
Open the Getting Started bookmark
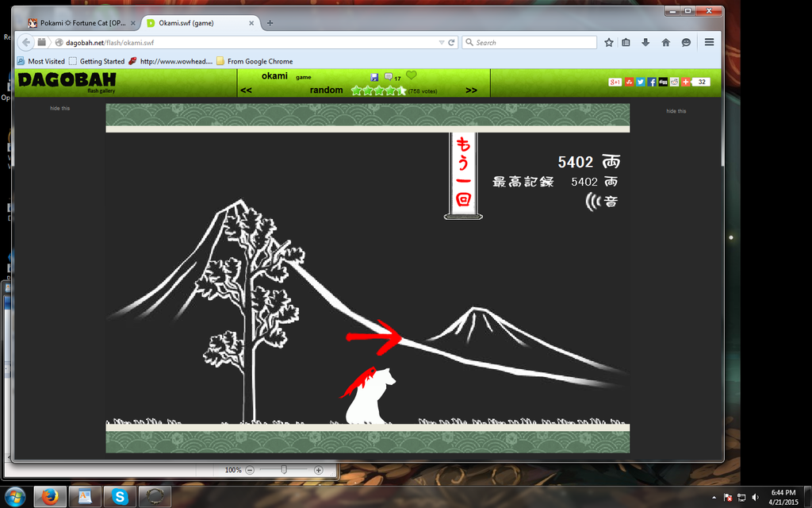pos(97,61)
